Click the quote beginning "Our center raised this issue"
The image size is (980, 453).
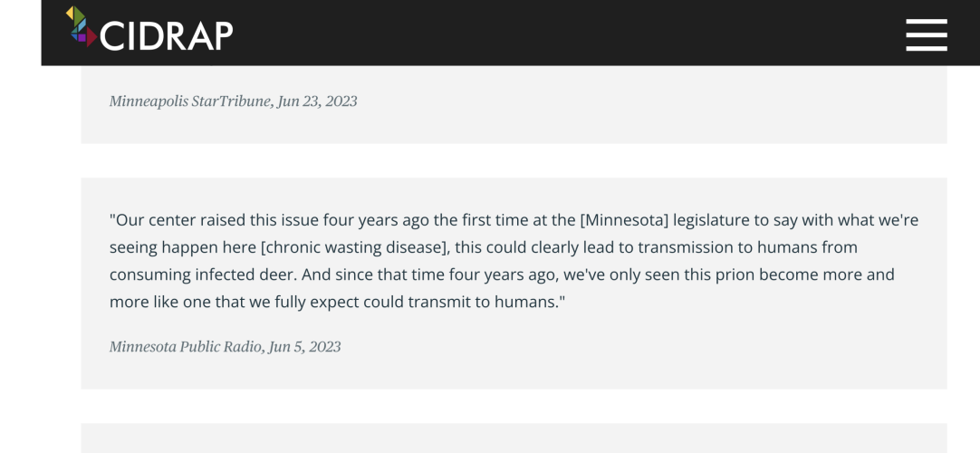coord(514,261)
